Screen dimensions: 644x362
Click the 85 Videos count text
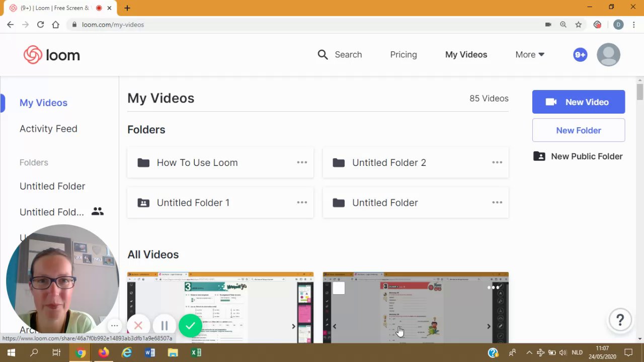489,99
